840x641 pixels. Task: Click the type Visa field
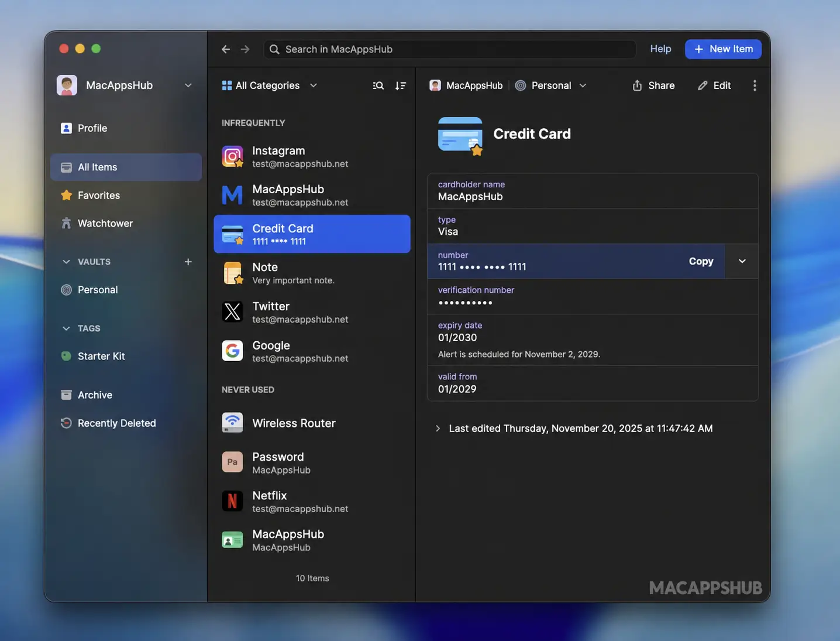click(593, 226)
